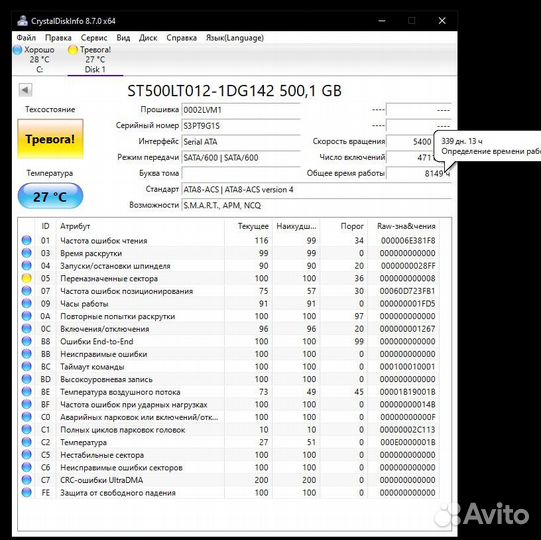Image resolution: width=541 pixels, height=540 pixels.
Task: Click the status icon for Полных циклов парковок головок
Action: coord(27,429)
